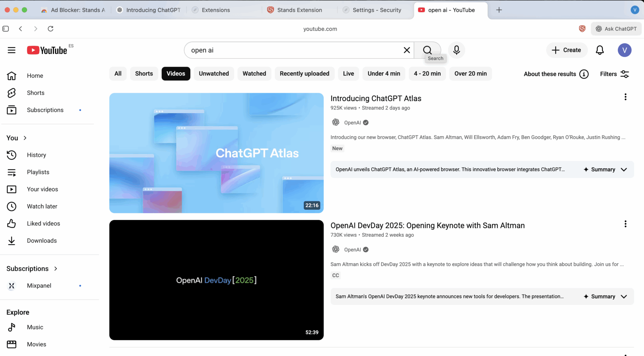The image size is (644, 356).
Task: Click the Stands ad blocker extension icon
Action: (582, 29)
